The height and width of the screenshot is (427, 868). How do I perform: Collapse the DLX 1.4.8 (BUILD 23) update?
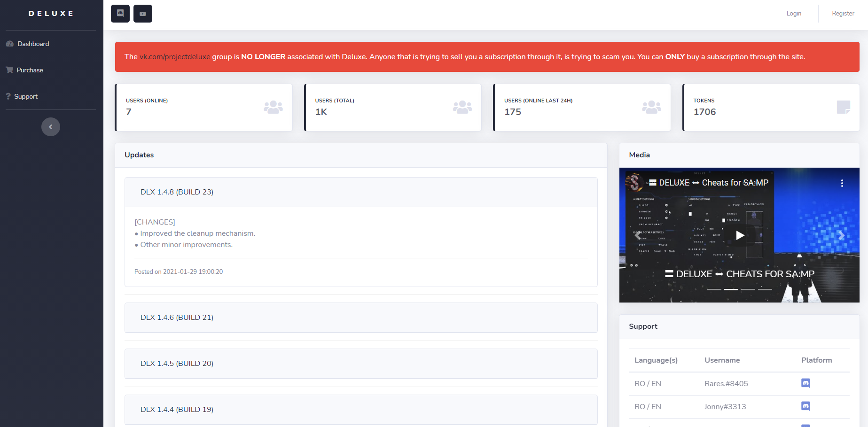tap(177, 192)
